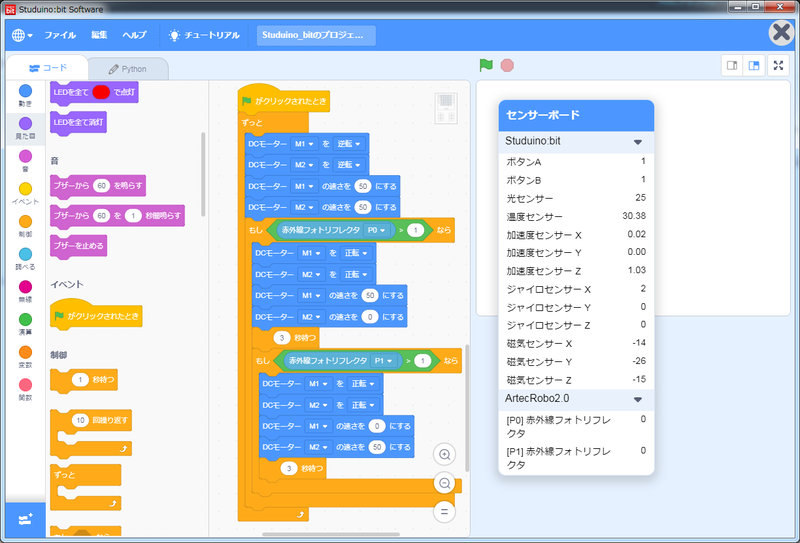Image resolution: width=800 pixels, height=543 pixels.
Task: Open the ヘルプ menu
Action: pos(134,35)
